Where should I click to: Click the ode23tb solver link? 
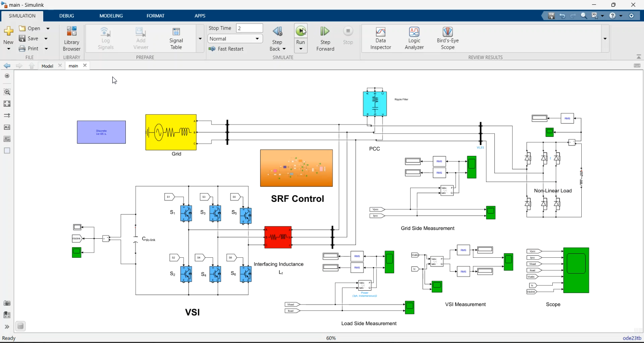pyautogui.click(x=632, y=338)
